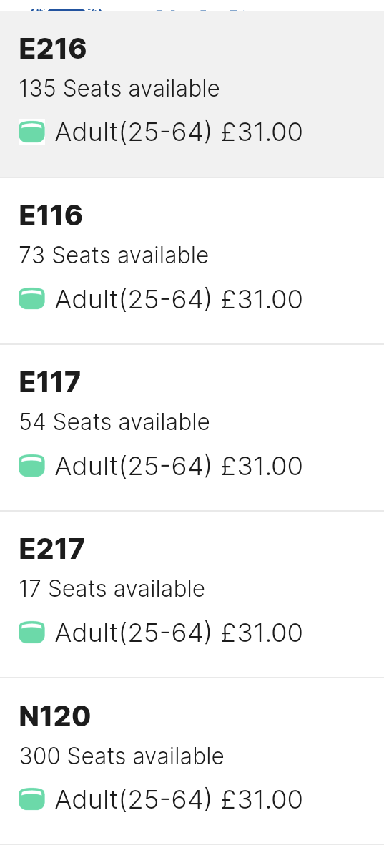Select the 300 Seats available label
The image size is (384, 868).
coord(122,756)
